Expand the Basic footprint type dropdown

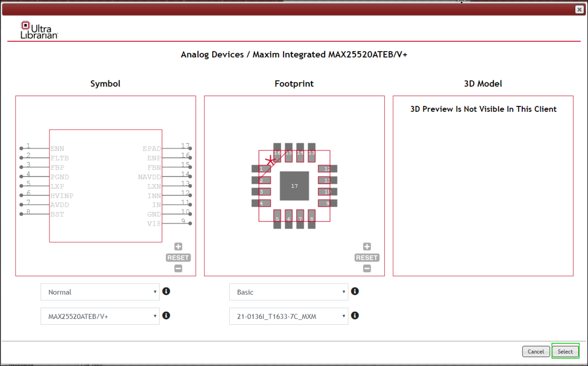289,292
